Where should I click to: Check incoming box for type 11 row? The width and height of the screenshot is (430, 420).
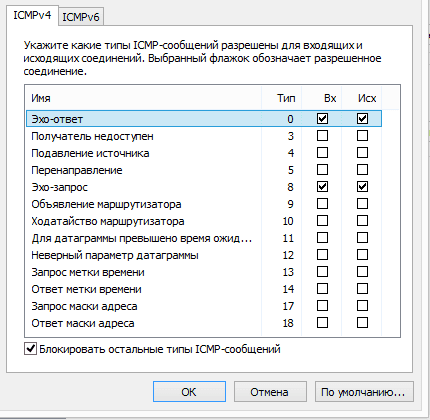(x=322, y=238)
